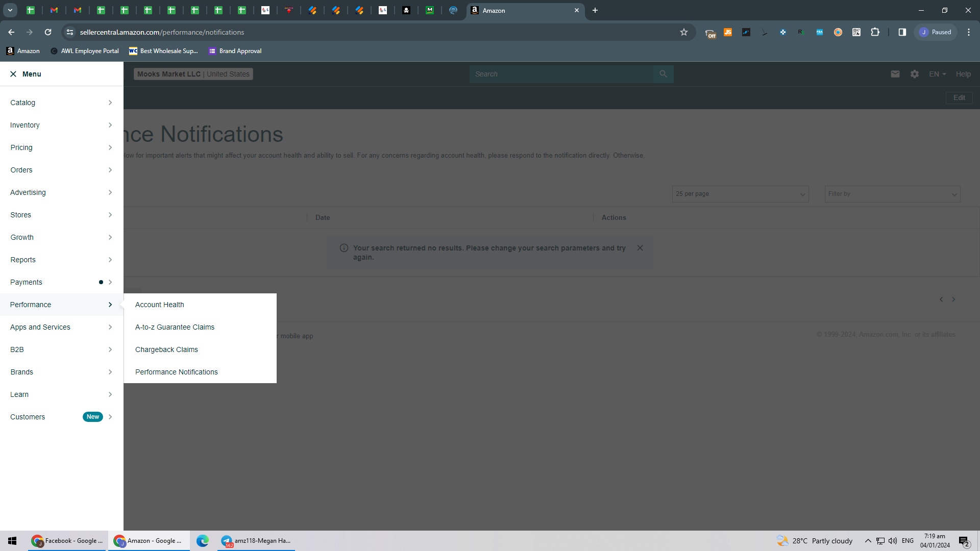980x551 pixels.
Task: Expand the Advertising menu section
Action: 62,192
